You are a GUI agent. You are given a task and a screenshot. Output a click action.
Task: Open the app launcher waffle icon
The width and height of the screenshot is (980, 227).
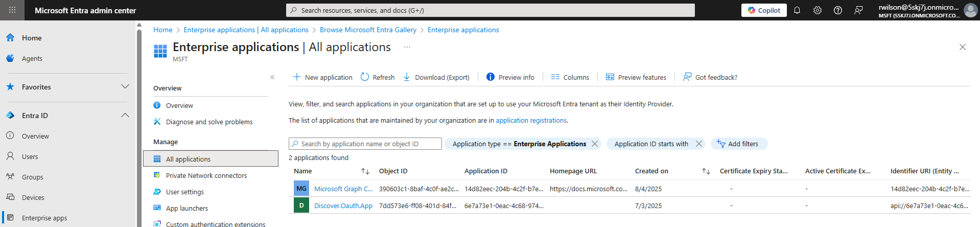pyautogui.click(x=12, y=10)
